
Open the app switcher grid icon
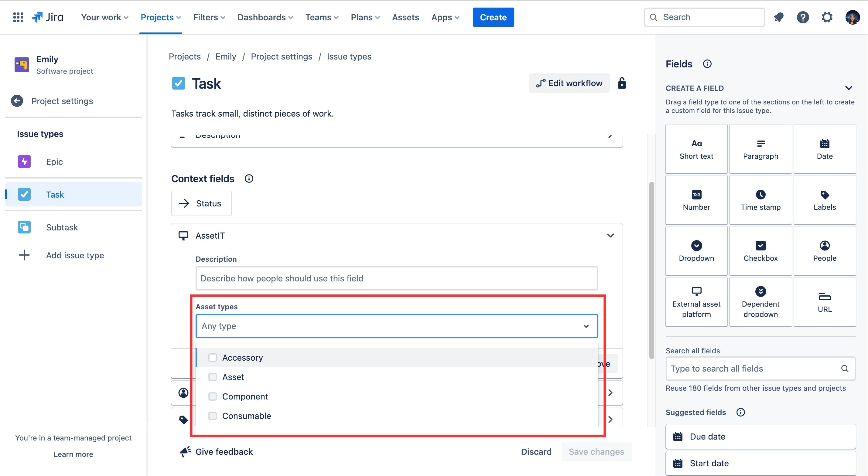18,17
